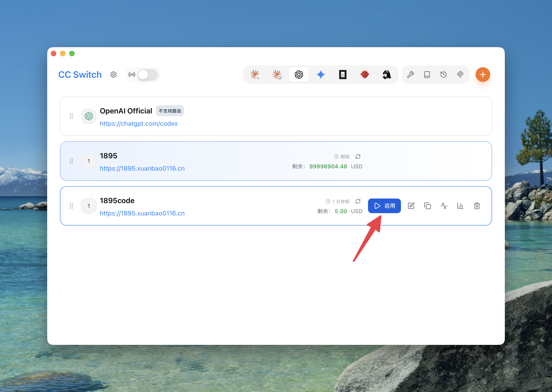Open the book prompts icon
This screenshot has width=552, height=392.
coord(427,75)
